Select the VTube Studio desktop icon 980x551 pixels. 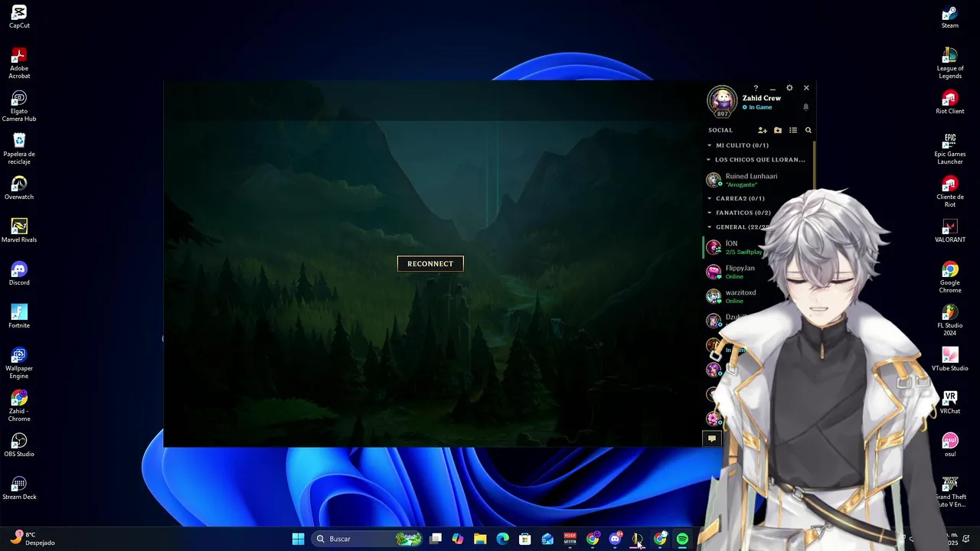pyautogui.click(x=950, y=360)
